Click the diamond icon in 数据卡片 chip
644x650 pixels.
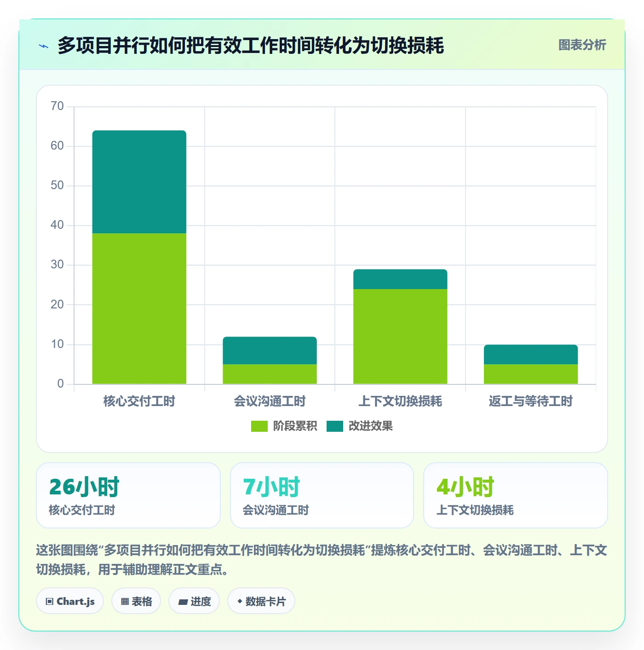(x=240, y=601)
